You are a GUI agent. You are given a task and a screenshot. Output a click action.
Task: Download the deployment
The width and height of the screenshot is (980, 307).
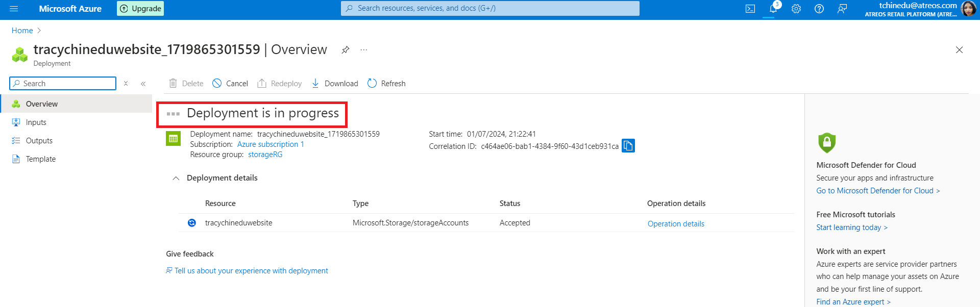pyautogui.click(x=335, y=84)
